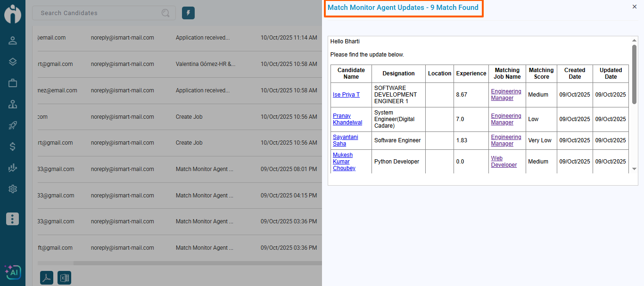The width and height of the screenshot is (644, 286).
Task: Launch the AI assistant icon
Action: [13, 272]
